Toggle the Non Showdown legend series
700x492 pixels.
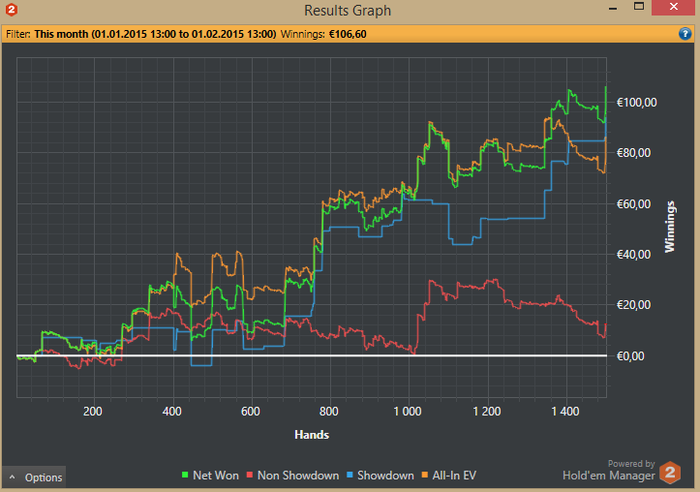pos(293,475)
